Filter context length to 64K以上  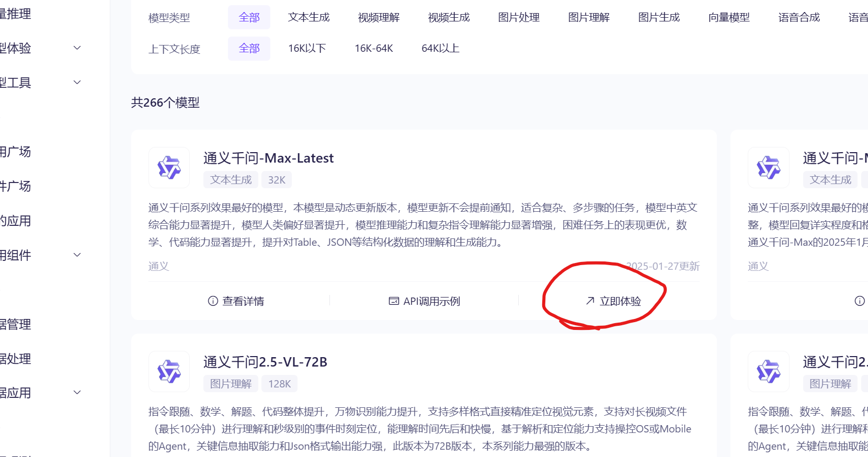[440, 48]
